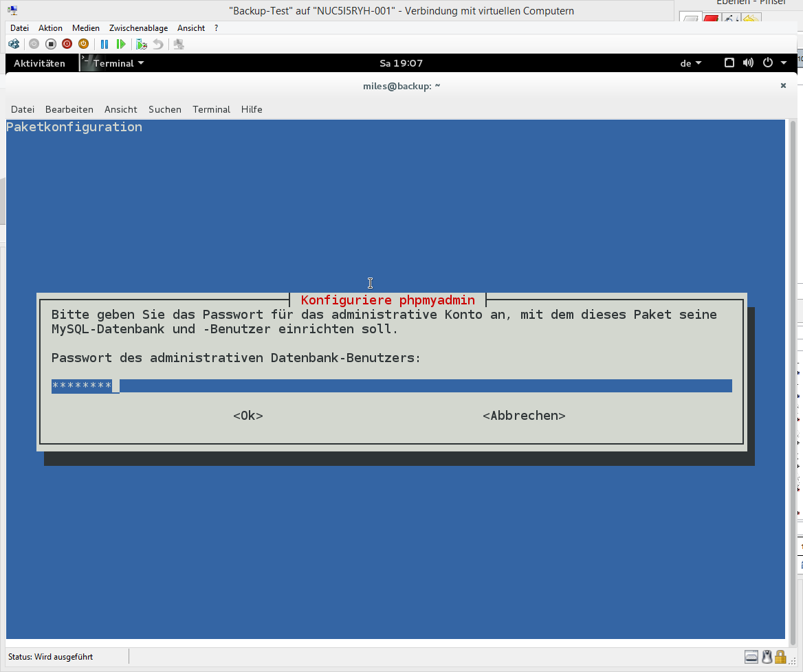The image size is (803, 672).
Task: Create a checkpoint with the snapshot icon
Action: click(x=142, y=45)
